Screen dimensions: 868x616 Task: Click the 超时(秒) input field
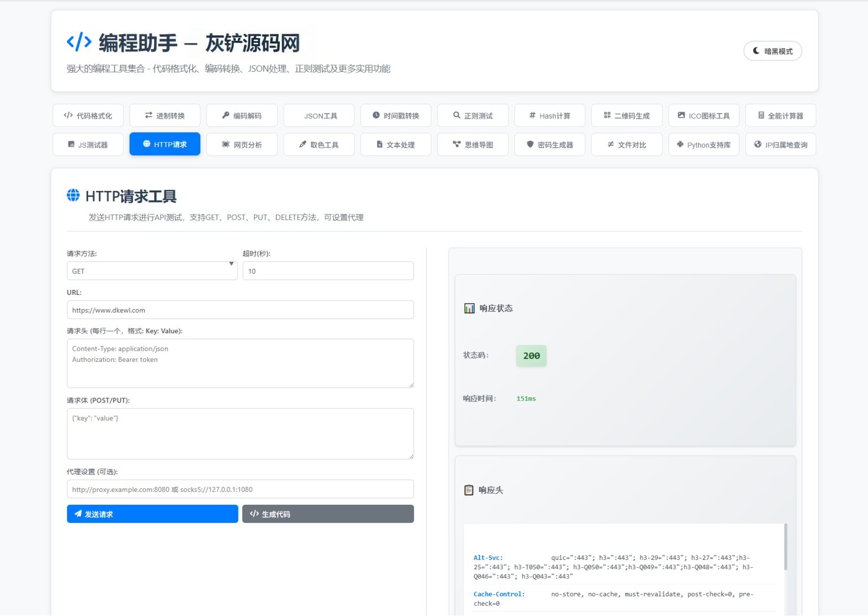(x=328, y=271)
